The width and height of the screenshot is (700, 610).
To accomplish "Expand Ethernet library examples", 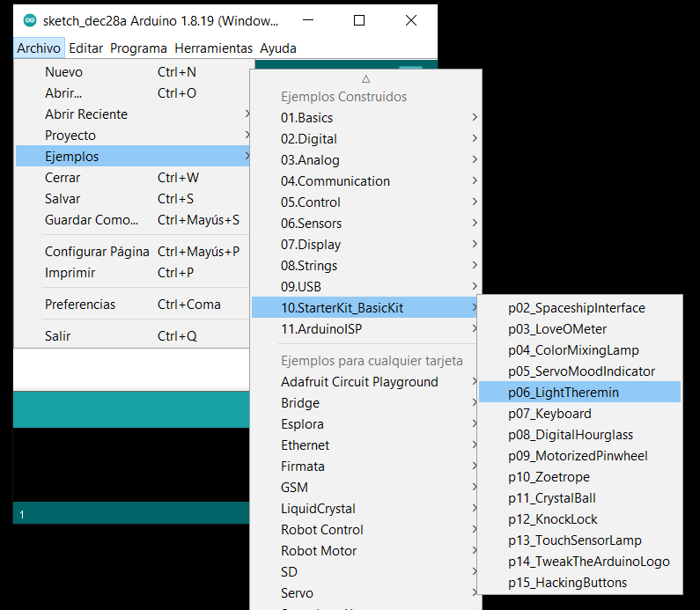I will [x=366, y=445].
